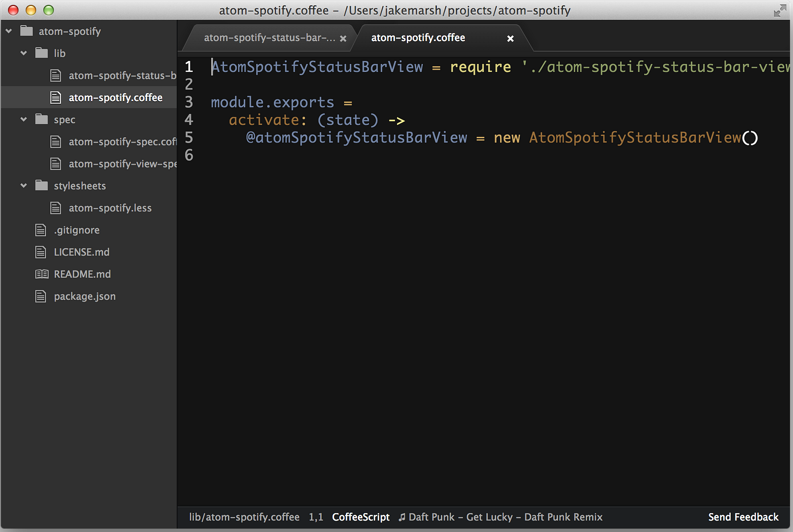
Task: Click the LICENSE.md file icon
Action: (x=41, y=252)
